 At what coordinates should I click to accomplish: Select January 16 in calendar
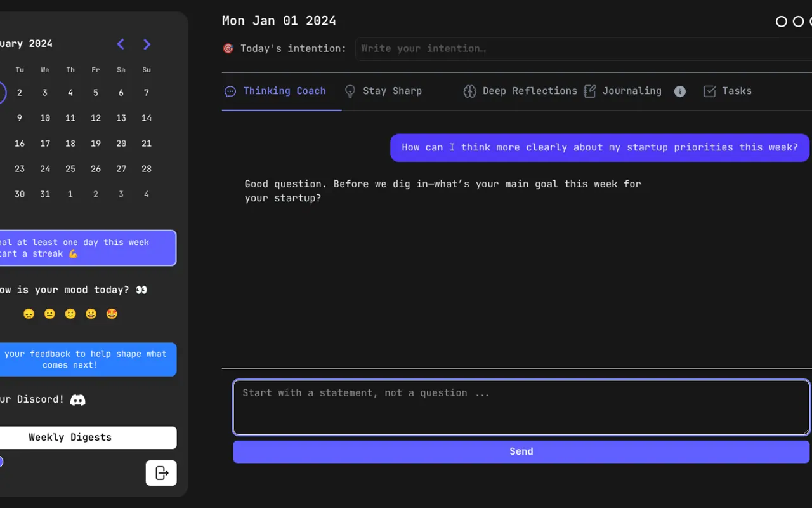[20, 144]
